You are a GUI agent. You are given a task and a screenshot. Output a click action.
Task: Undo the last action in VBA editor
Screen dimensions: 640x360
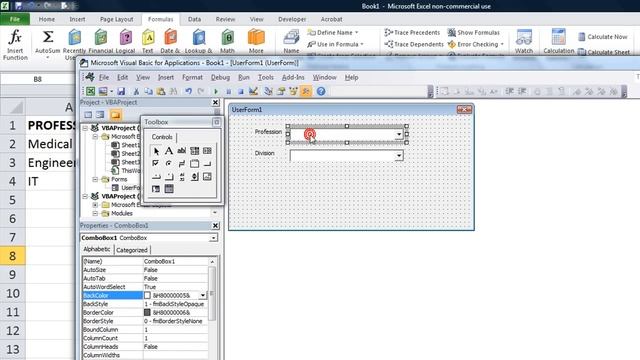tap(188, 91)
